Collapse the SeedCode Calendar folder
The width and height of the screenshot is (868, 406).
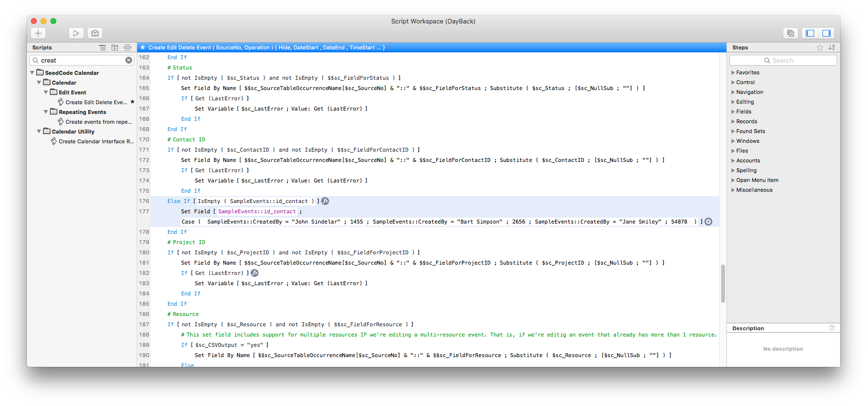coord(32,73)
